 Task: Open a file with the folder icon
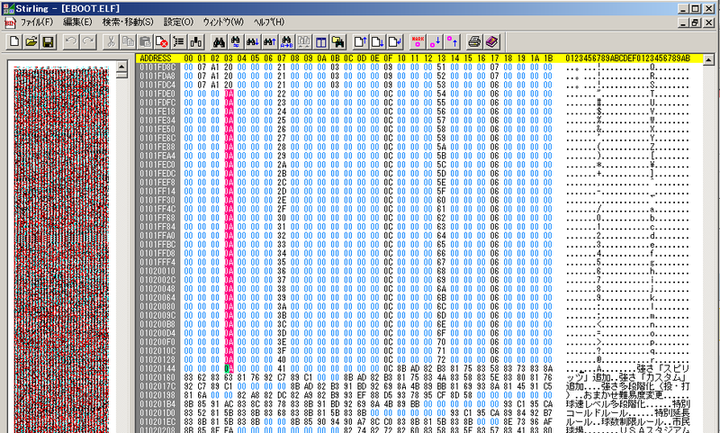coord(30,41)
